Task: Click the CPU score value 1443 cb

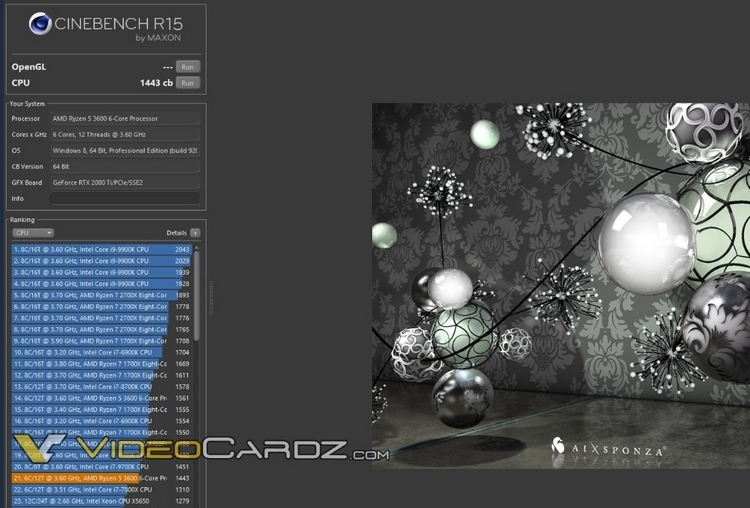Action: 156,83
